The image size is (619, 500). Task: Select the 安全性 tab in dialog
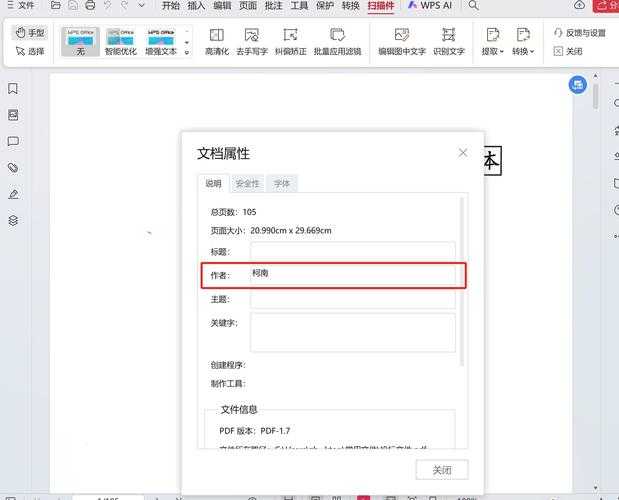point(248,184)
